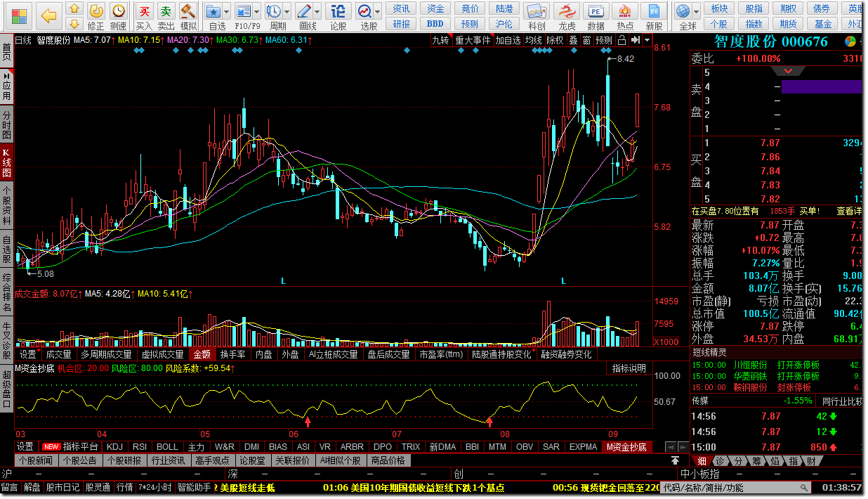The width and height of the screenshot is (868, 499).
Task: Expand the F10/F9 dropdown arrow
Action: (x=257, y=12)
